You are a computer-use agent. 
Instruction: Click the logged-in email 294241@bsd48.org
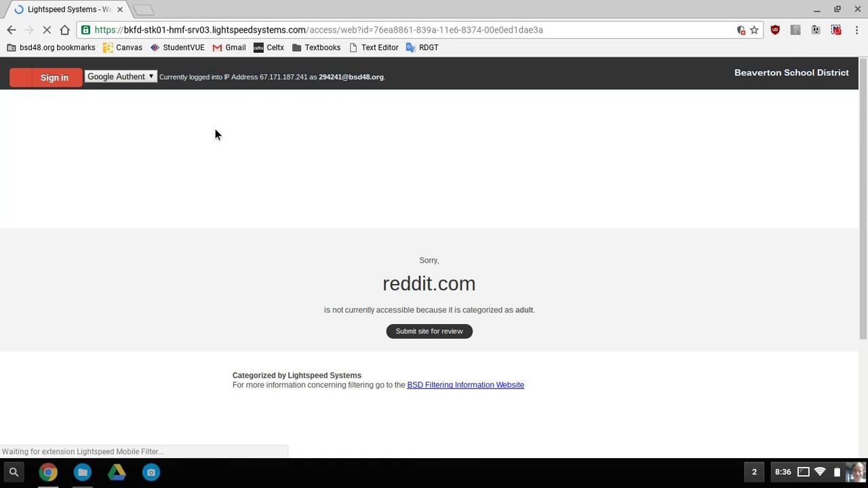coord(351,77)
